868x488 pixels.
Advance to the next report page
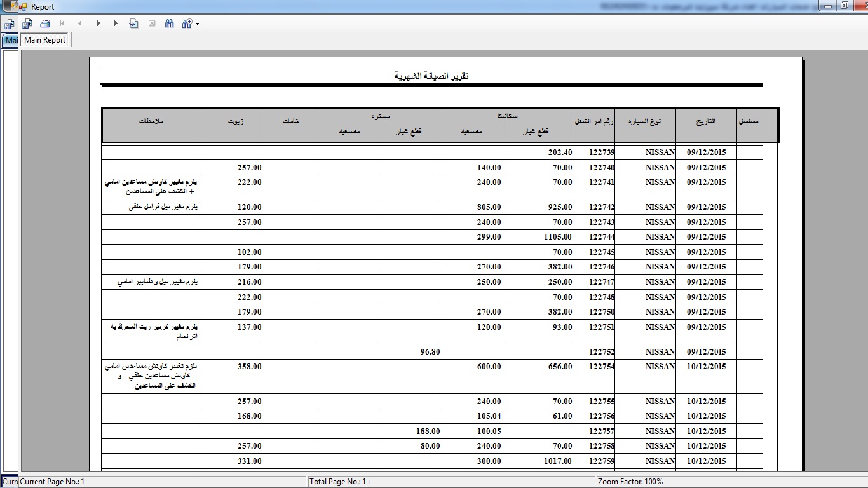click(98, 24)
